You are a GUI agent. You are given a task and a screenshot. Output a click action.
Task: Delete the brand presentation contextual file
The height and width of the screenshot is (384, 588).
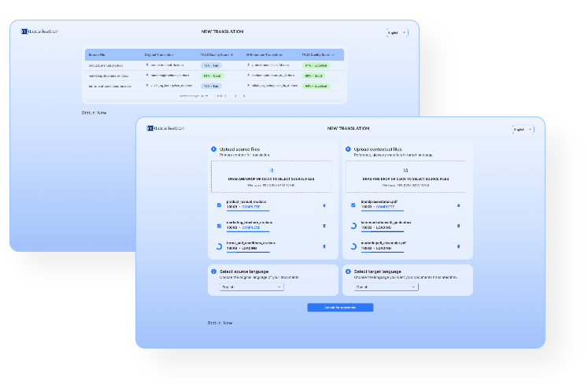pyautogui.click(x=459, y=205)
